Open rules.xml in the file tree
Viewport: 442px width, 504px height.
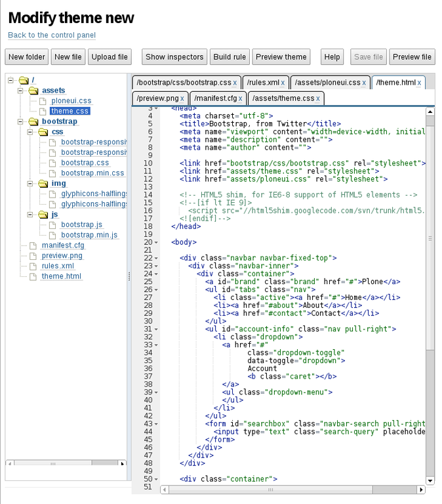click(x=58, y=266)
